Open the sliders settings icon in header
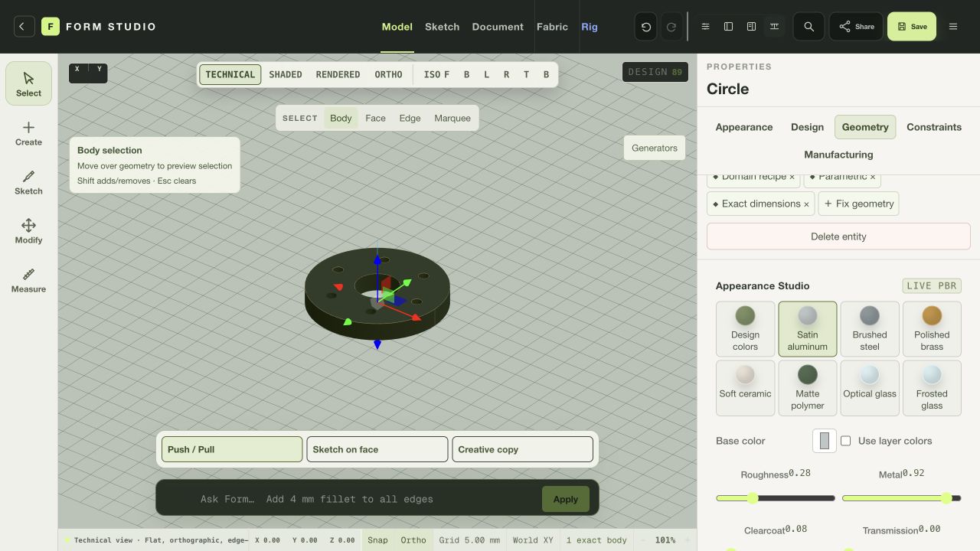This screenshot has height=551, width=980. (706, 27)
